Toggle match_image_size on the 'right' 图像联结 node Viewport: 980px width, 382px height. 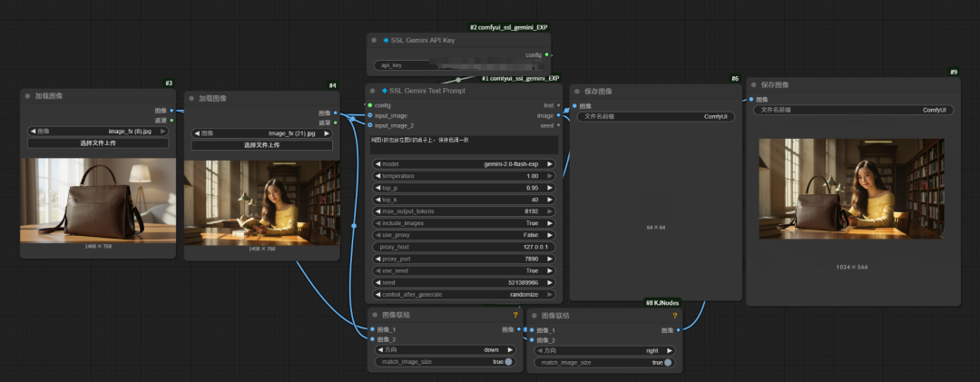(x=604, y=363)
